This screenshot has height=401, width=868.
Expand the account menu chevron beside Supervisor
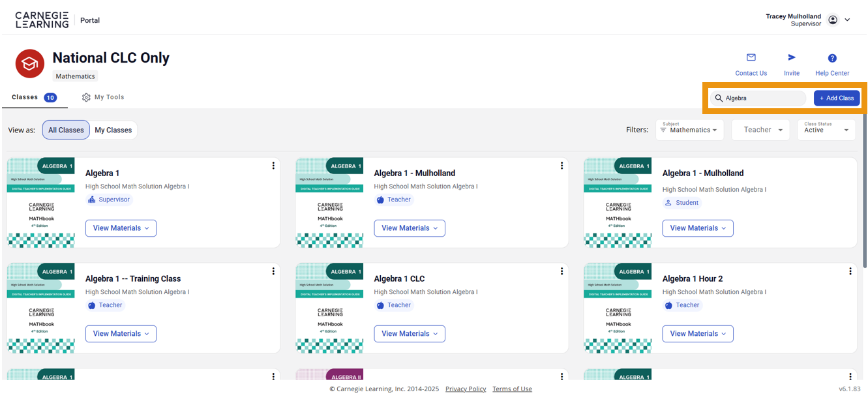[847, 20]
